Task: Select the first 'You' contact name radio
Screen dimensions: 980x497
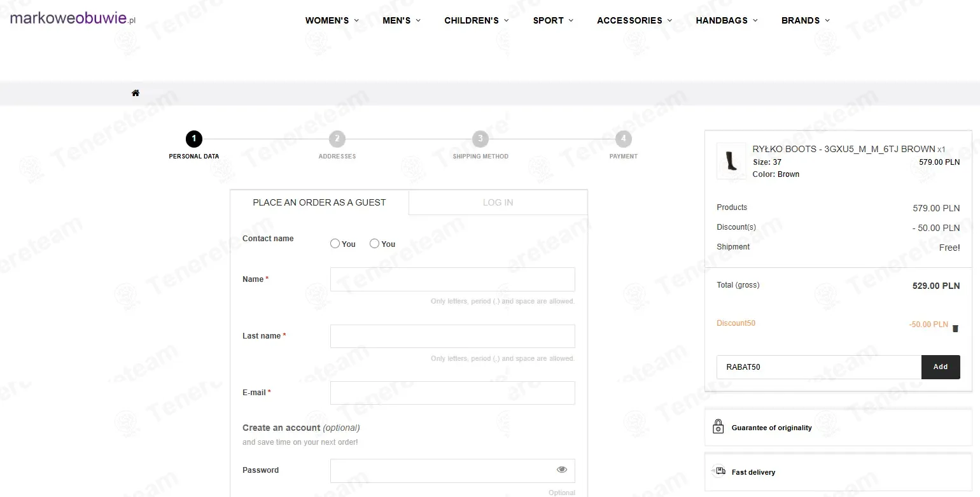Action: (x=335, y=243)
